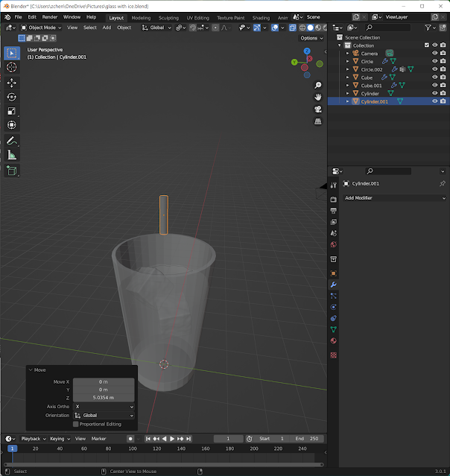Click the Move Z value field
The height and width of the screenshot is (476, 450).
pos(104,398)
